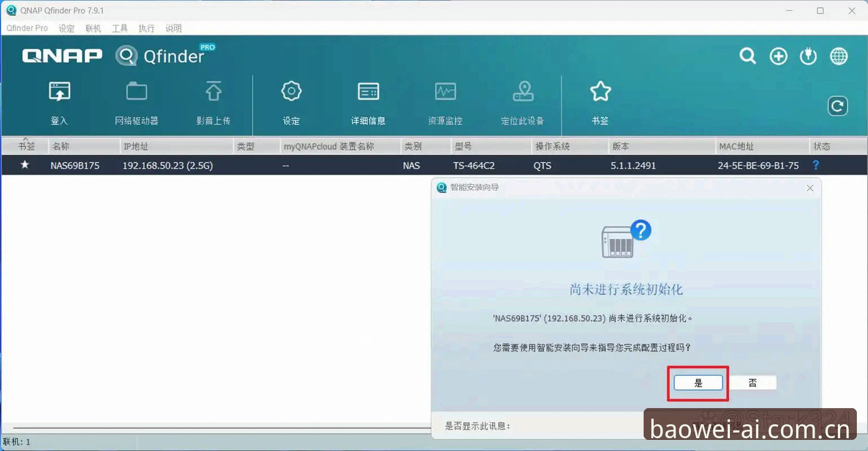Viewport: 868px width, 451px height.
Task: Open the 执行 menu
Action: [146, 28]
